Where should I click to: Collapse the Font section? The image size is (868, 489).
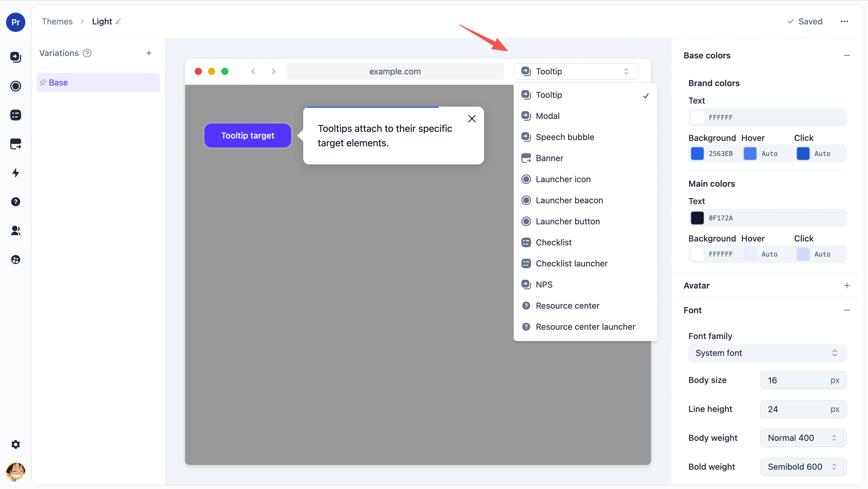pyautogui.click(x=846, y=310)
